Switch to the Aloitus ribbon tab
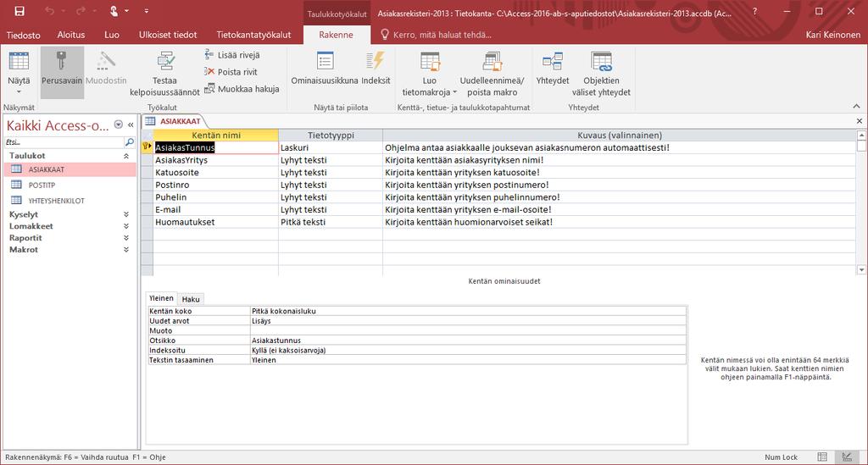 pyautogui.click(x=71, y=35)
